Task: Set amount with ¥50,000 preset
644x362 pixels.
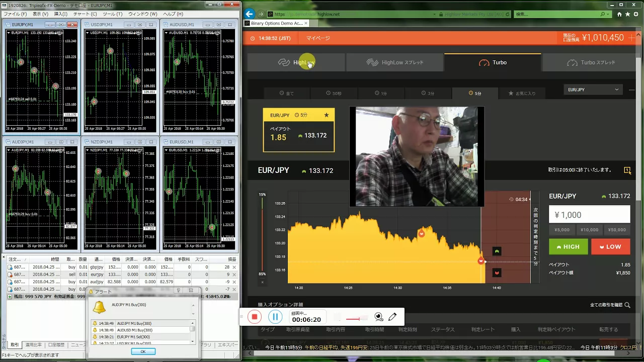Action: coord(617,230)
